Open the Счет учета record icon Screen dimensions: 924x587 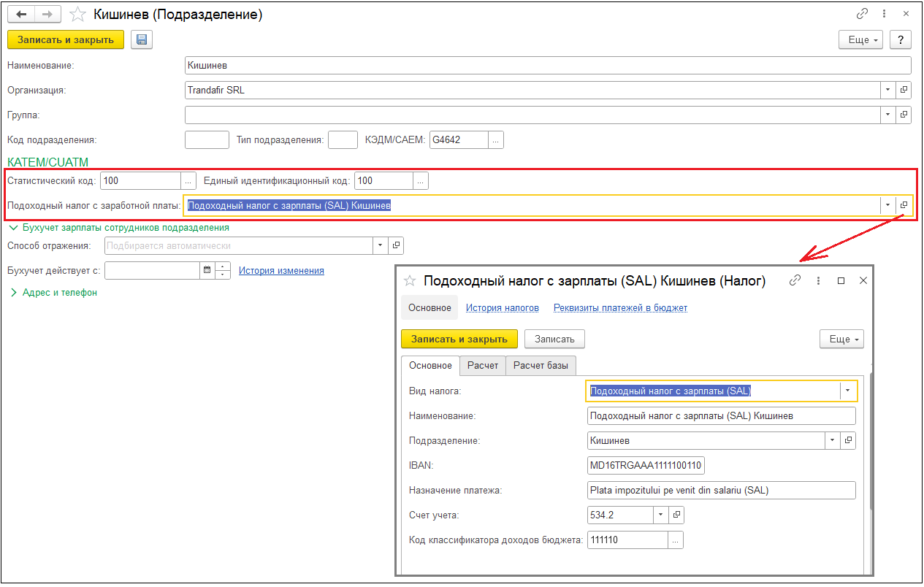point(676,515)
